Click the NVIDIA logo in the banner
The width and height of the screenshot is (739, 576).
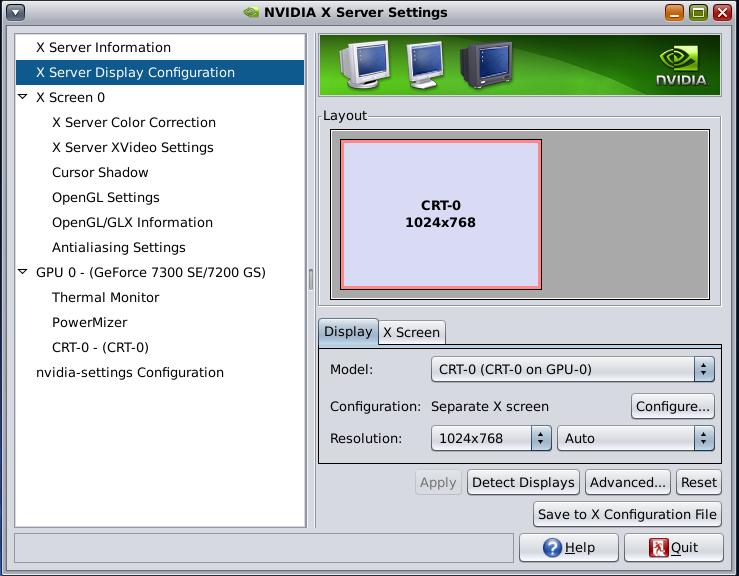(x=681, y=66)
